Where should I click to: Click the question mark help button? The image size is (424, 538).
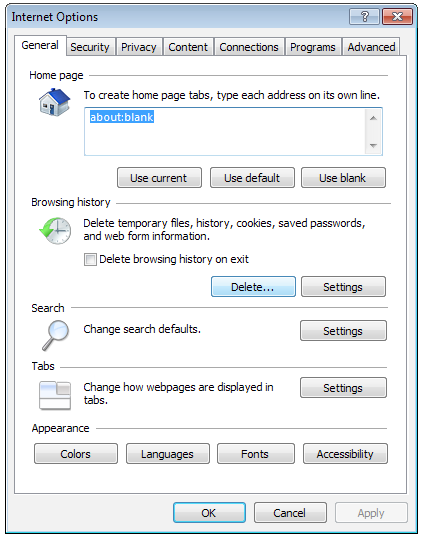point(364,16)
